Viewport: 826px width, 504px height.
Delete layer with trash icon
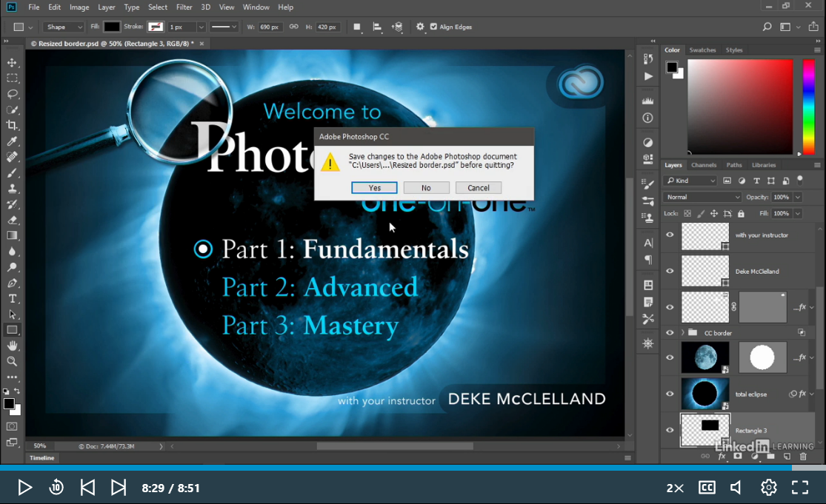803,457
